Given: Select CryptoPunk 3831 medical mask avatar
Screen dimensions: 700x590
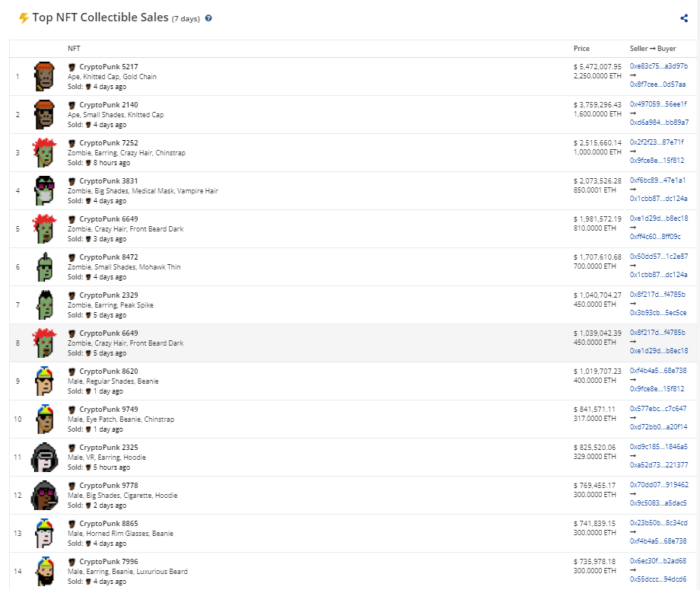Looking at the screenshot, I should (45, 191).
